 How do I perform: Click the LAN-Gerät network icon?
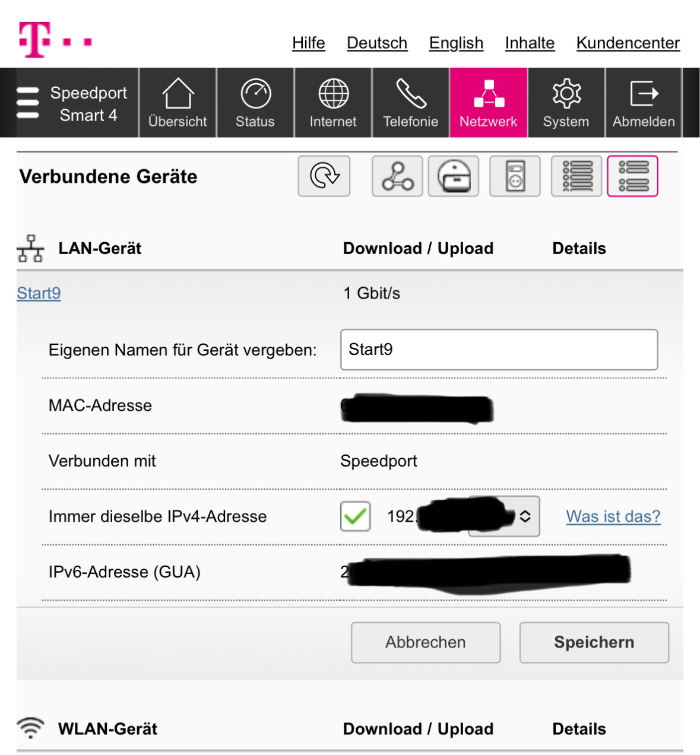coord(30,249)
